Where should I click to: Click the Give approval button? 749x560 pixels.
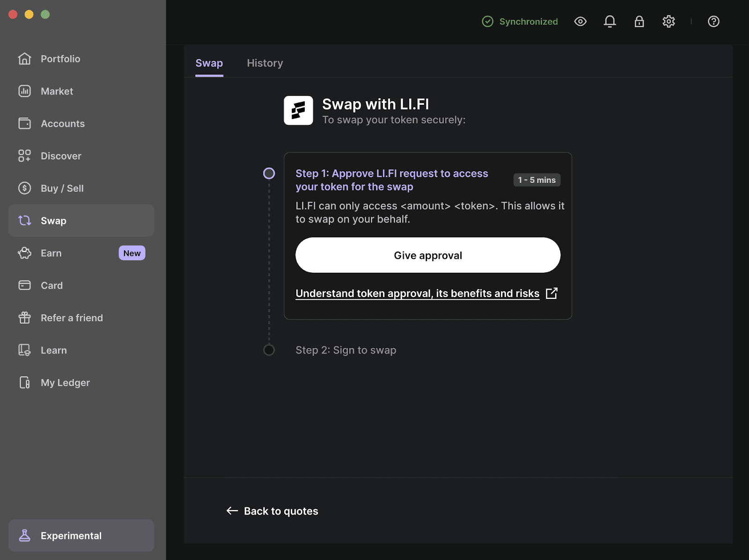click(427, 255)
